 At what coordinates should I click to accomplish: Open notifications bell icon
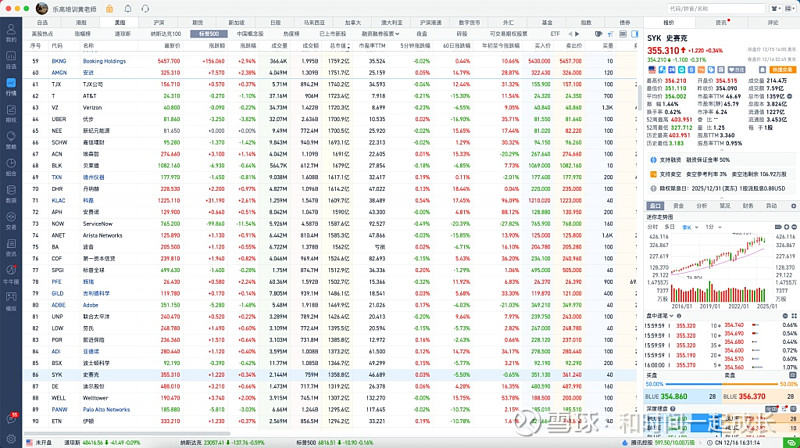128,9
